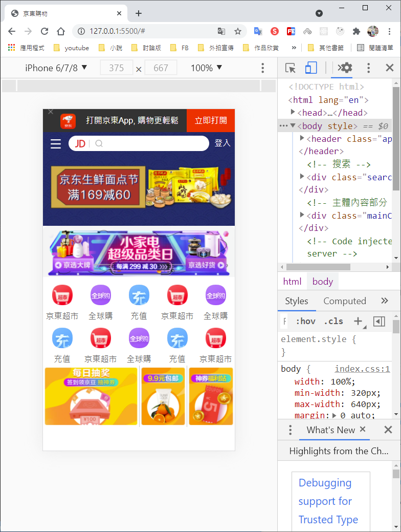The height and width of the screenshot is (532, 401).
Task: Switch to the Computed tab
Action: pyautogui.click(x=345, y=301)
